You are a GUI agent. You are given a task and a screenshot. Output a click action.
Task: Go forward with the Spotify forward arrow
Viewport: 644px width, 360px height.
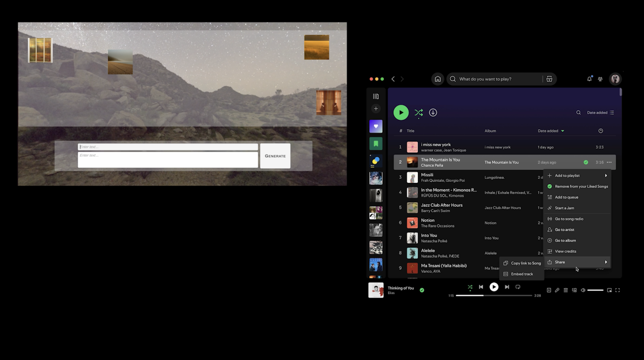click(402, 79)
